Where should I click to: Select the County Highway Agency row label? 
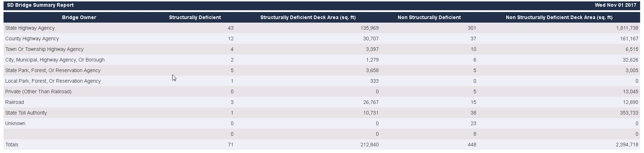32,39
